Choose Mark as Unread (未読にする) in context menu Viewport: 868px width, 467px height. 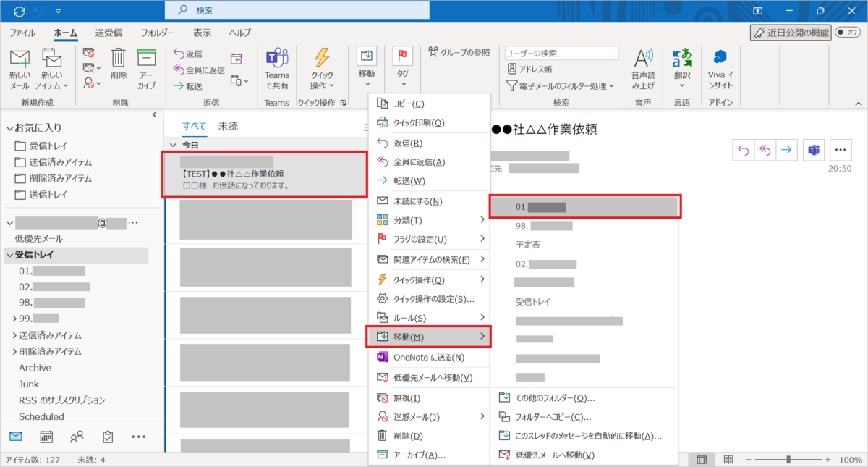point(429,201)
